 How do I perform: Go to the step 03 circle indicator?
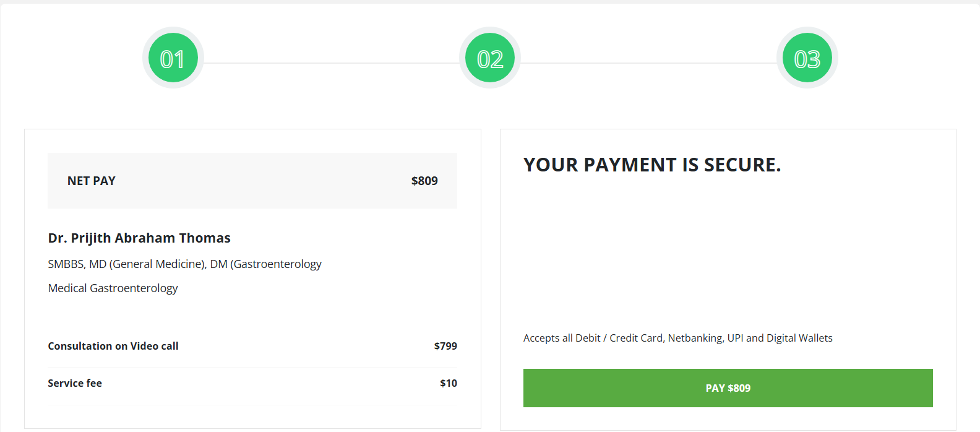[x=807, y=58]
